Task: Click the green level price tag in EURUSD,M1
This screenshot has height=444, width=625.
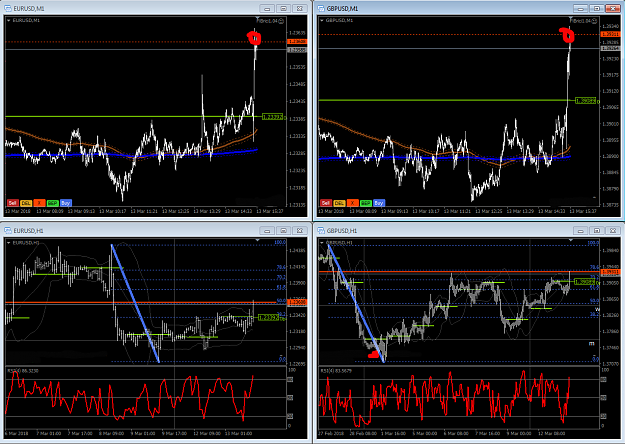Action: point(273,117)
